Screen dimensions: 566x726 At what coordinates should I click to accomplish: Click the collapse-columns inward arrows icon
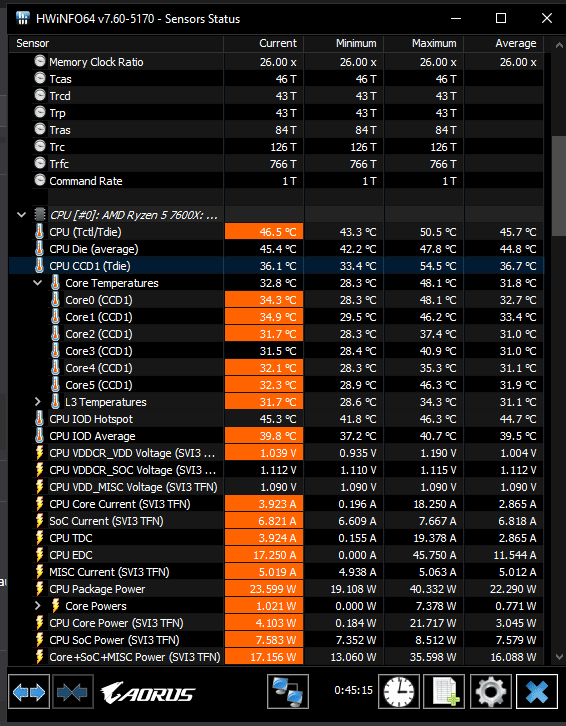pyautogui.click(x=73, y=692)
